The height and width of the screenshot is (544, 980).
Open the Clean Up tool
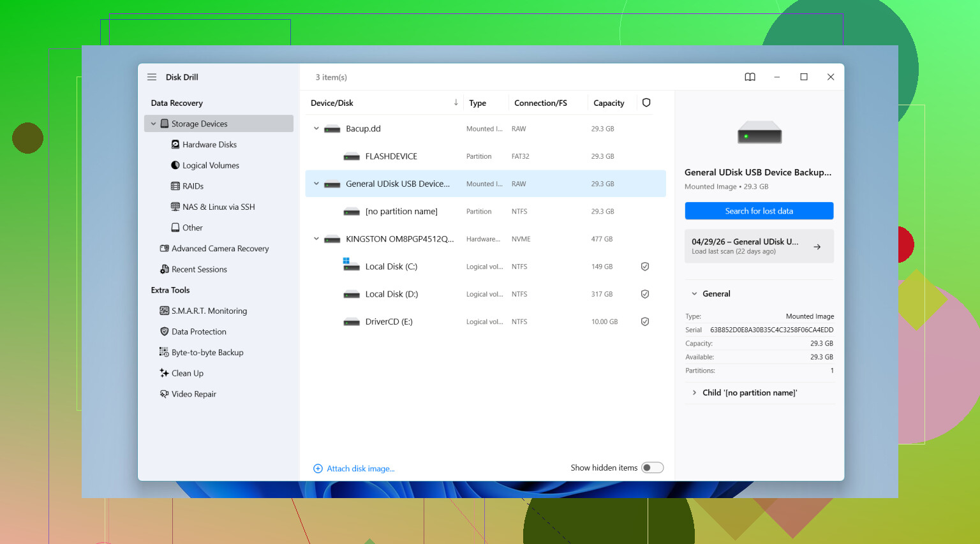(188, 373)
